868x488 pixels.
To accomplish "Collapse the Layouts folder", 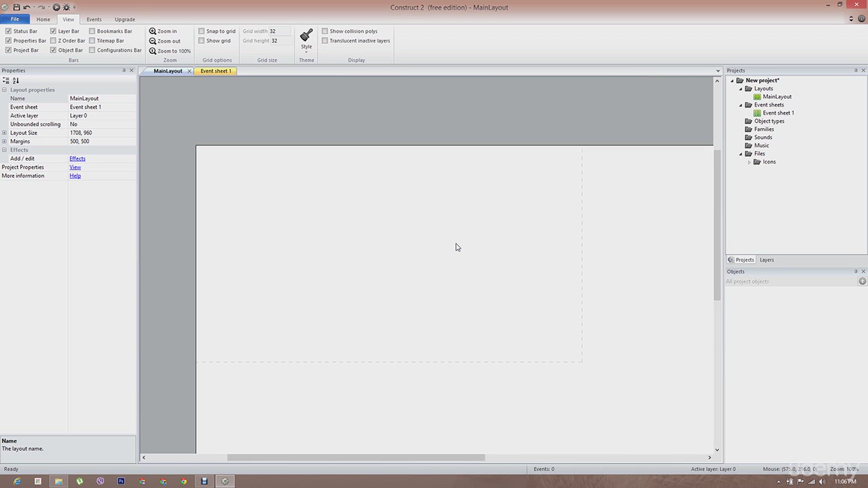I will (x=741, y=89).
